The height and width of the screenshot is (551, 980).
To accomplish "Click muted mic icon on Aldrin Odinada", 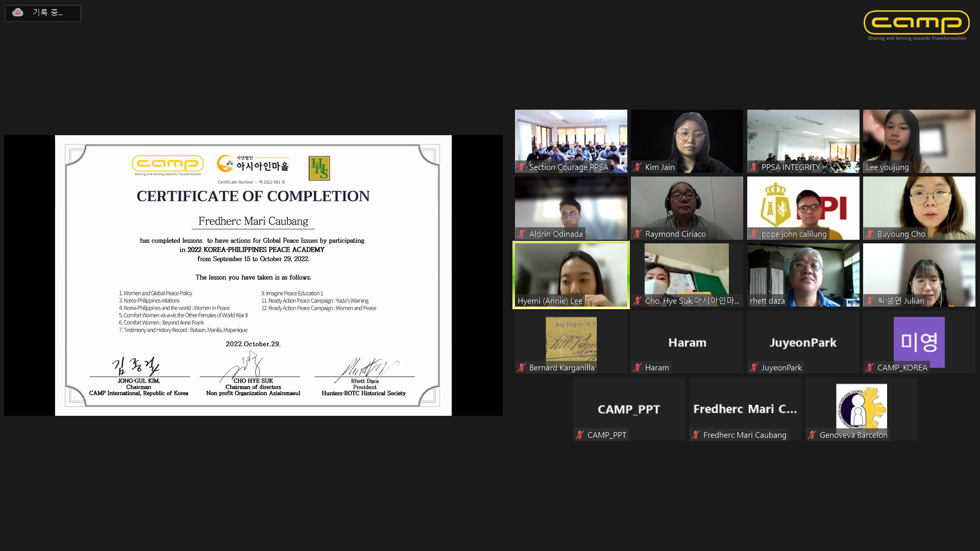I will (522, 234).
